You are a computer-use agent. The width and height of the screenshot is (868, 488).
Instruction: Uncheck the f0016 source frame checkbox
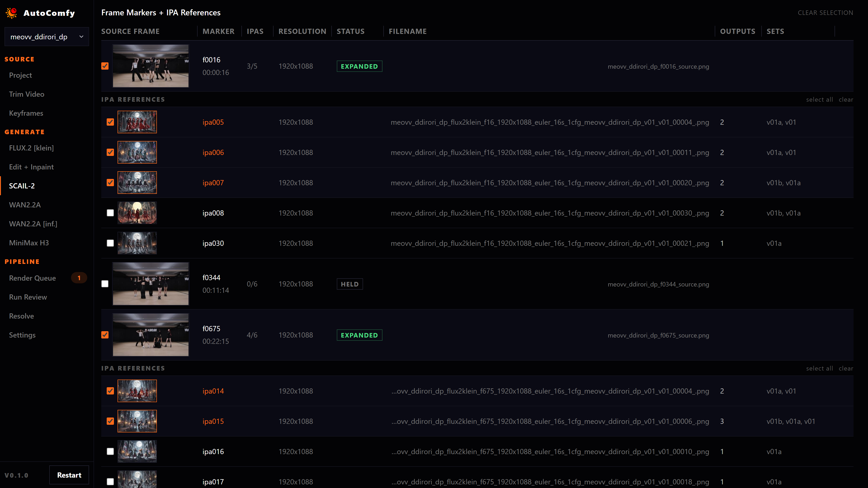(x=105, y=66)
